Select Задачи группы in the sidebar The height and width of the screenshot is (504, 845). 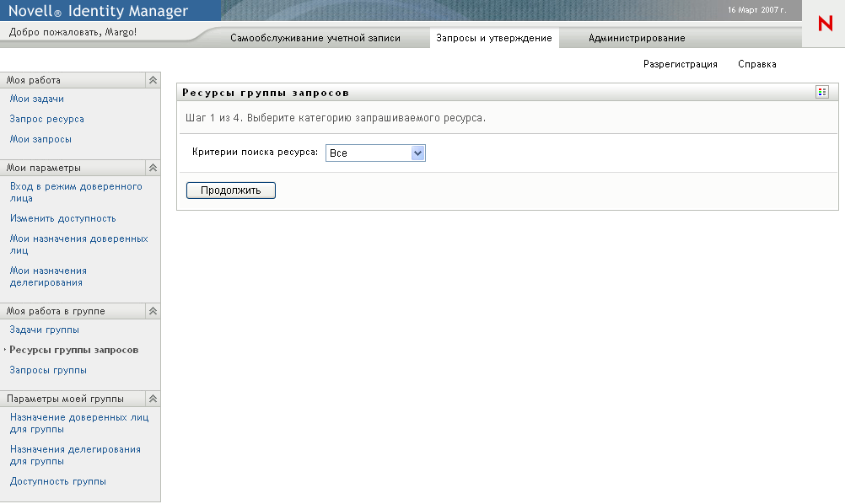point(44,329)
